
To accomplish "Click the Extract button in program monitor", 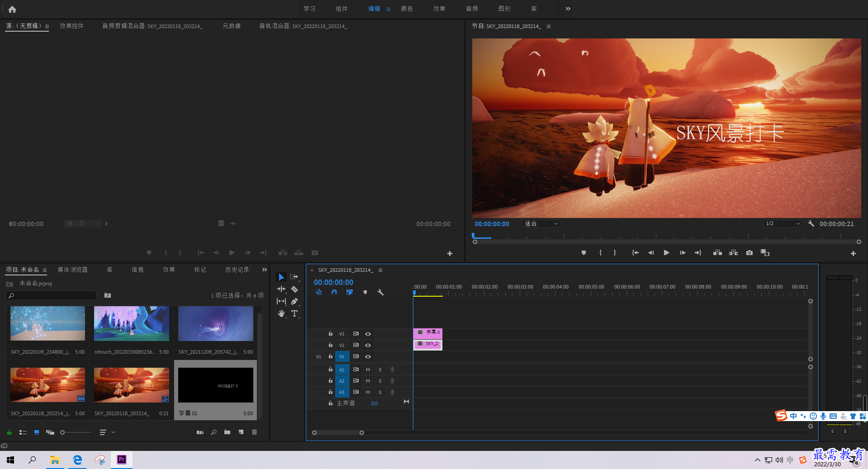I will [734, 253].
